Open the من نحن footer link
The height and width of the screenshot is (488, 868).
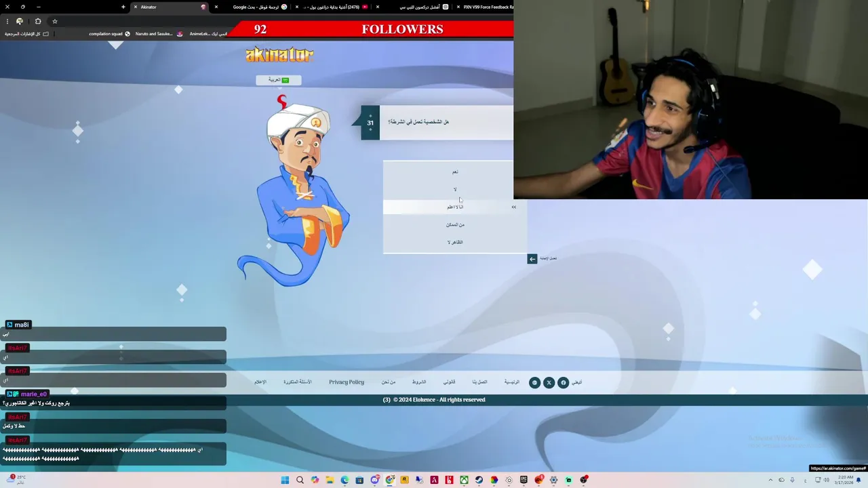(x=389, y=382)
